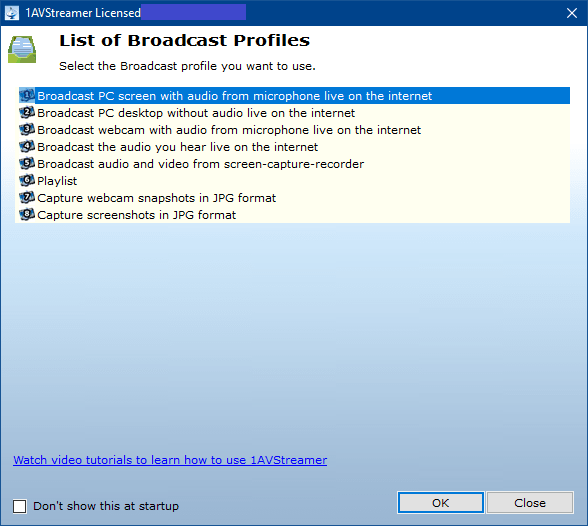
Task: Open the video tutorials link
Action: point(170,460)
